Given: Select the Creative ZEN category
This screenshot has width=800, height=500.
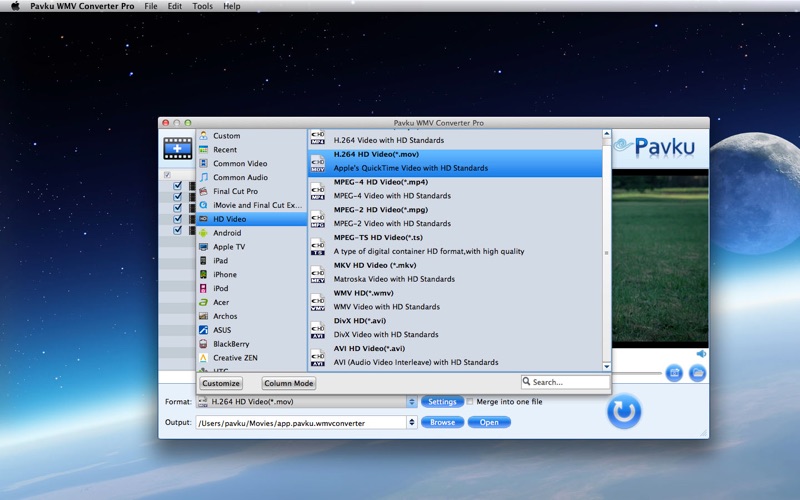Looking at the screenshot, I should click(252, 358).
